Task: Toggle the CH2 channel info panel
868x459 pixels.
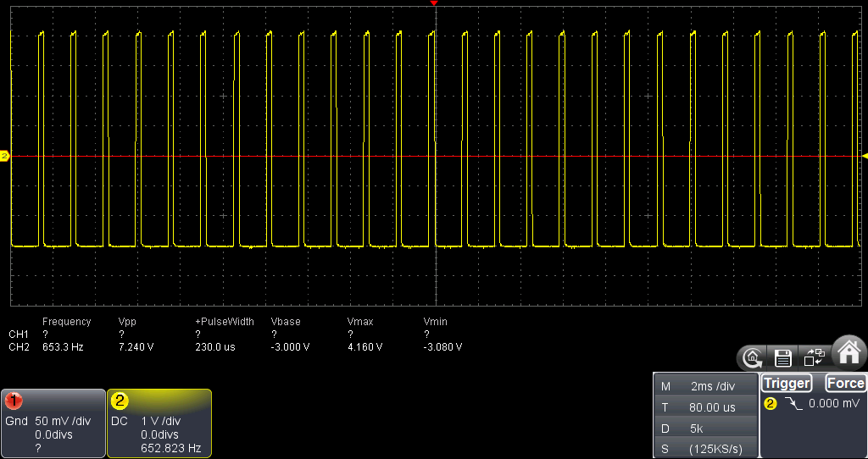Action: click(x=159, y=423)
